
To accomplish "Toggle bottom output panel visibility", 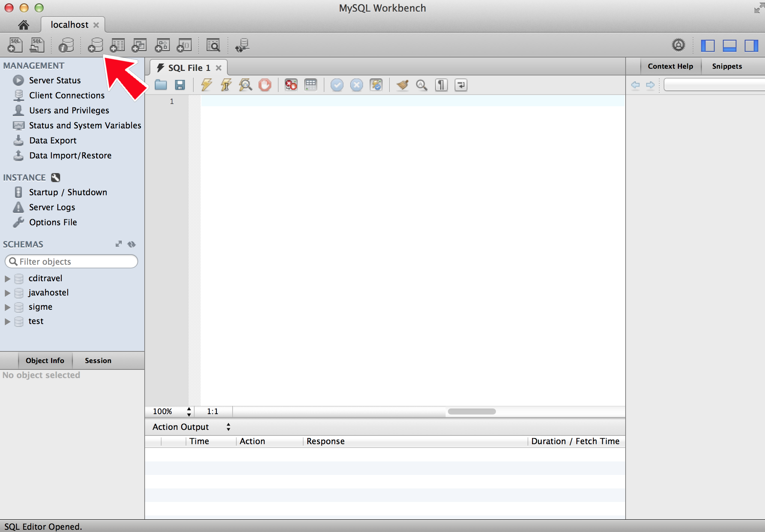I will [729, 45].
